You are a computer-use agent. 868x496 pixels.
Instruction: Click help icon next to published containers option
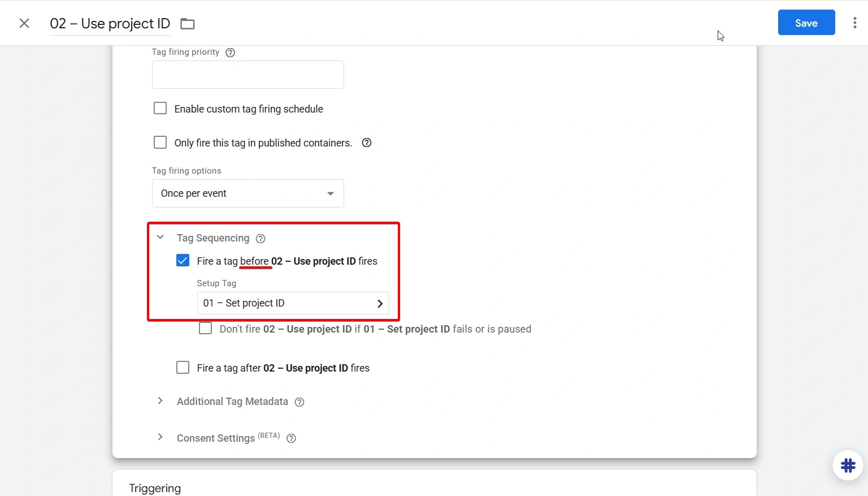tap(367, 143)
